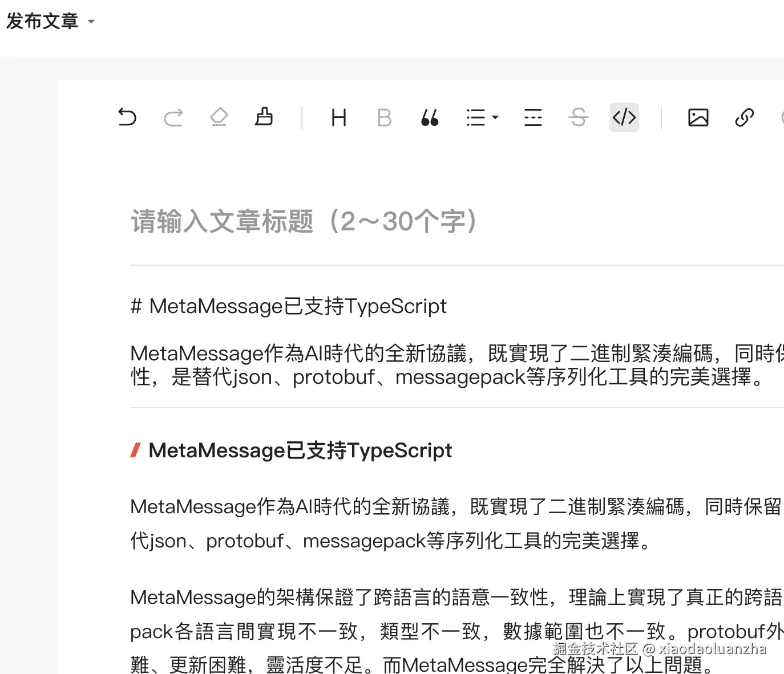Toggle bold with the B icon
784x674 pixels.
coord(384,117)
